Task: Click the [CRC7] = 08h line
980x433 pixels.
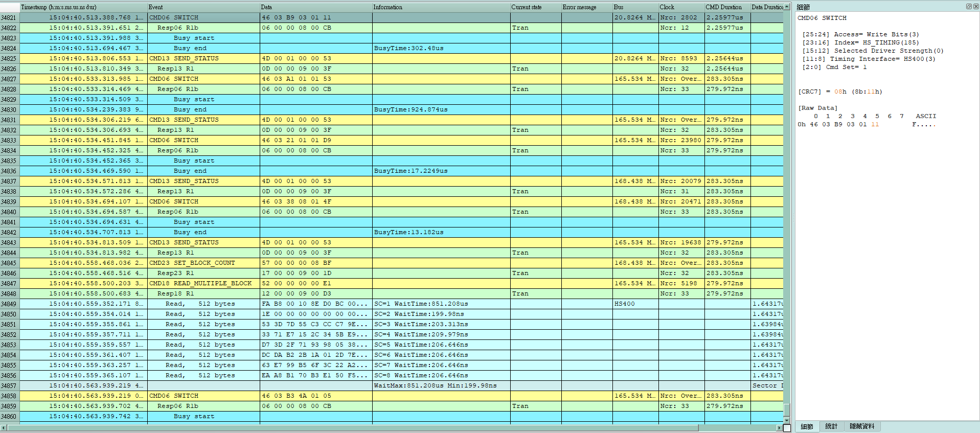Action: point(840,92)
